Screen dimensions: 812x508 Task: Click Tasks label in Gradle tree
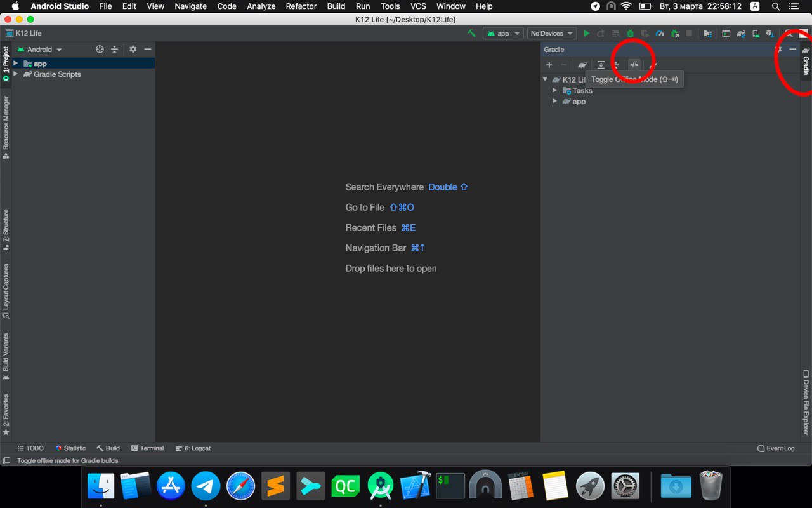[582, 90]
